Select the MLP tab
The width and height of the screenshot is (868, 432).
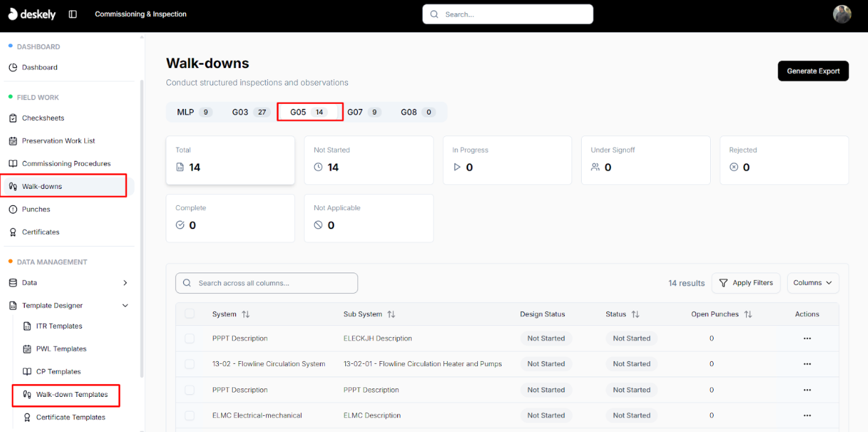(194, 112)
